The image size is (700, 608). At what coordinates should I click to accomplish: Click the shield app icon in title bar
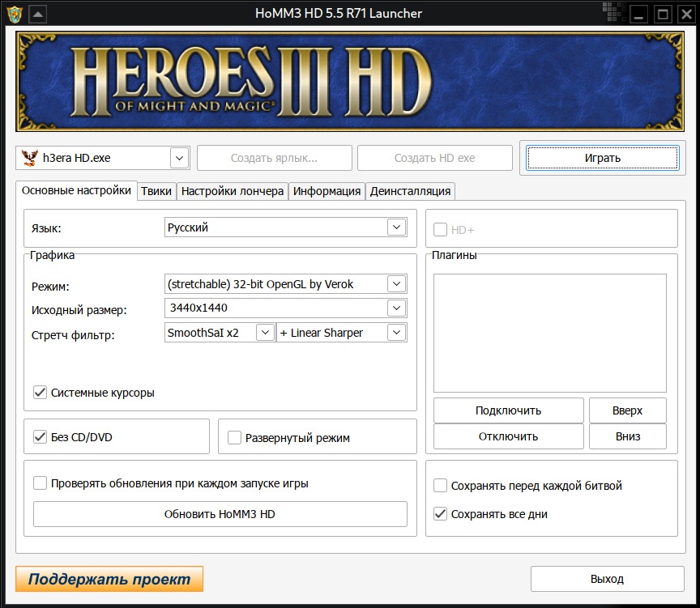coord(15,14)
